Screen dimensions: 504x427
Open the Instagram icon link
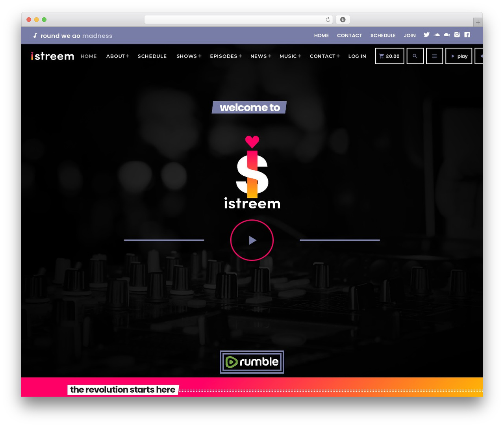tap(457, 35)
